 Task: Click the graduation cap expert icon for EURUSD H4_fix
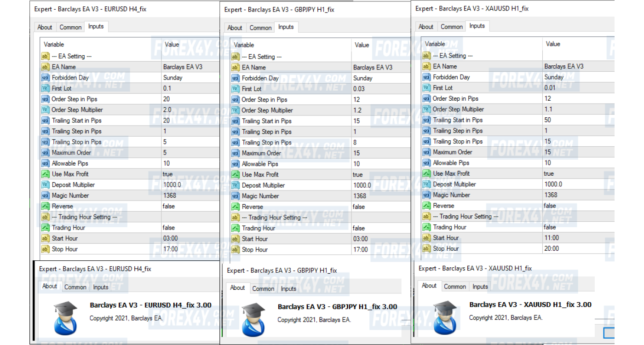click(65, 318)
